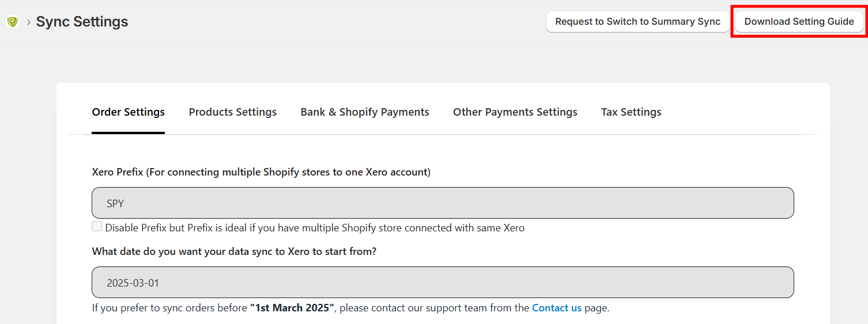Click the Xero Prefix field containing SPY
This screenshot has width=868, height=324.
(443, 203)
